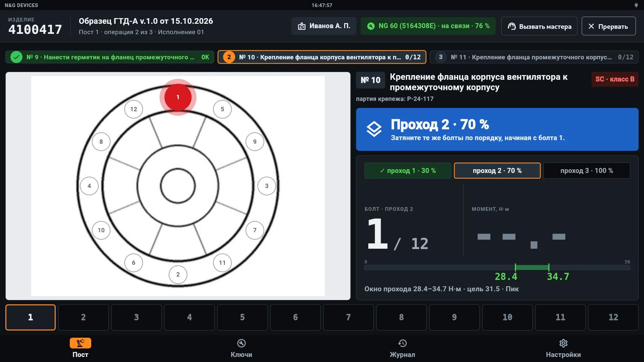Select bolt 10 on the flange diagram
Viewport: 644px width, 362px height.
[101, 230]
